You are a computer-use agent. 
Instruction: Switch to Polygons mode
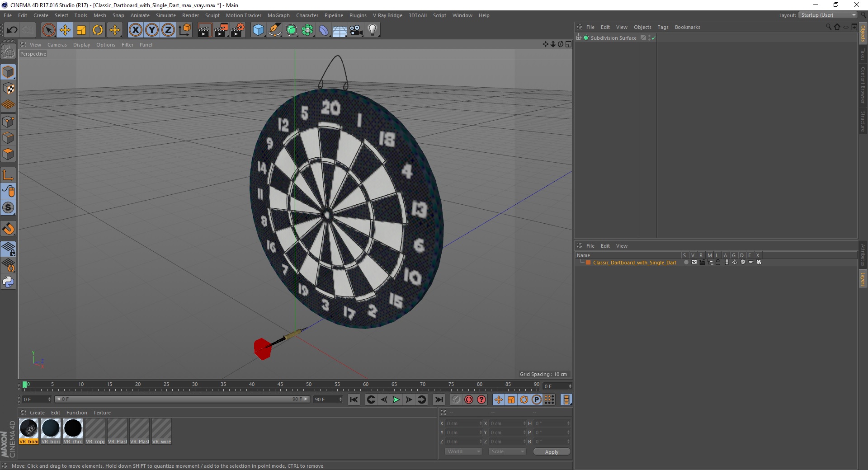point(8,154)
